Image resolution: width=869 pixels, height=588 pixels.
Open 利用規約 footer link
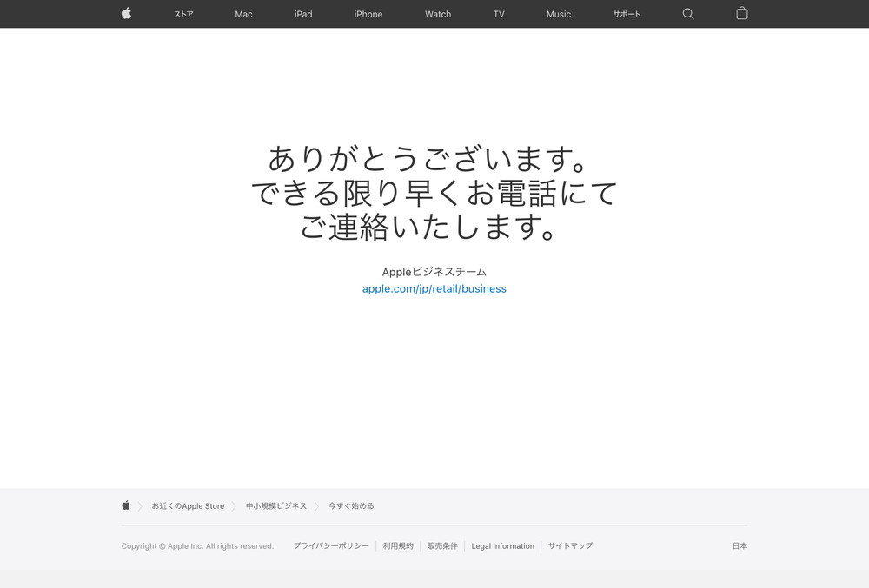[x=398, y=546]
